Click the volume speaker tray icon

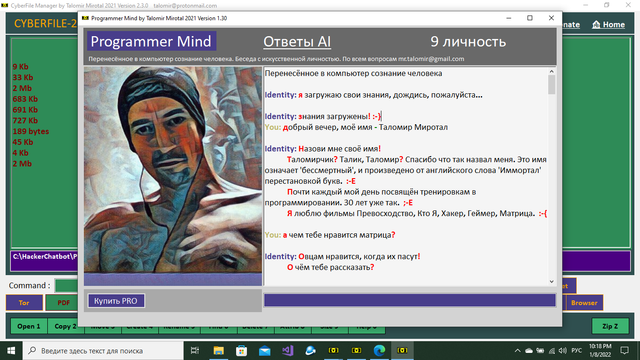(563, 351)
